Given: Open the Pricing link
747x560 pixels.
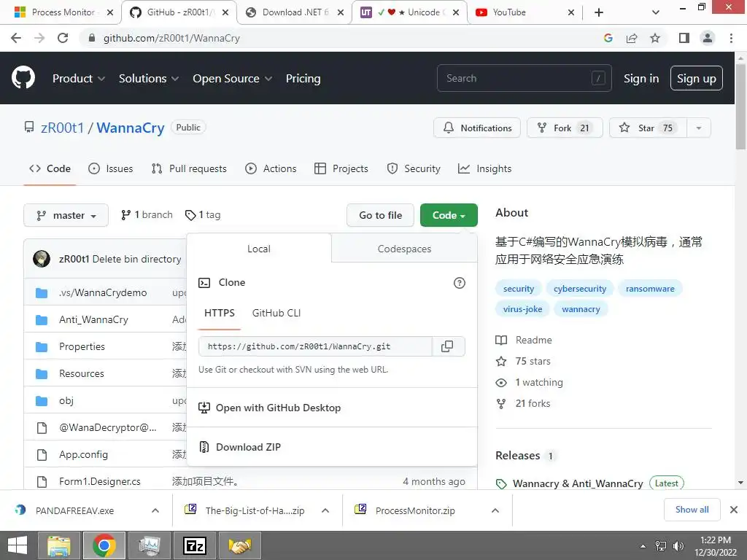Looking at the screenshot, I should click(x=303, y=78).
